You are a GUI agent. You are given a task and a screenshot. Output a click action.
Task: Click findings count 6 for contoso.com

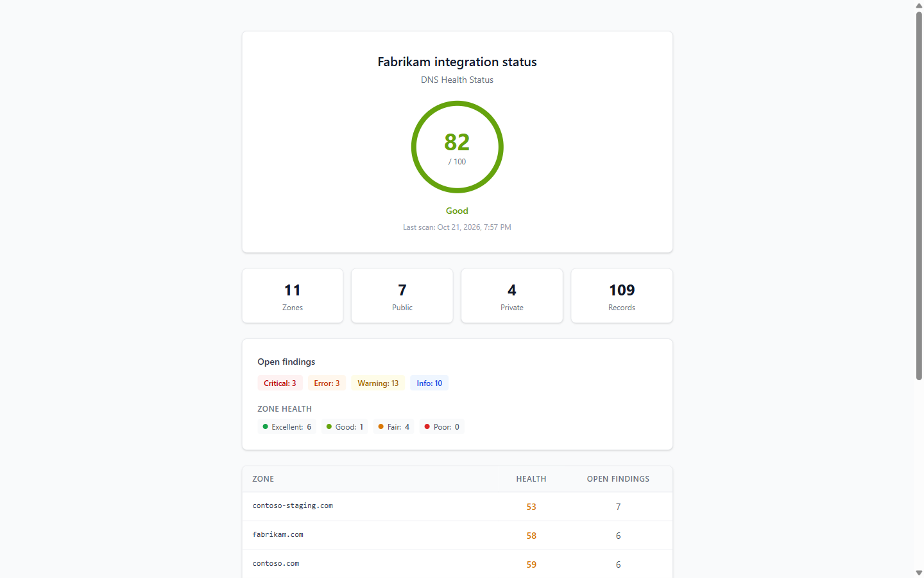(618, 565)
